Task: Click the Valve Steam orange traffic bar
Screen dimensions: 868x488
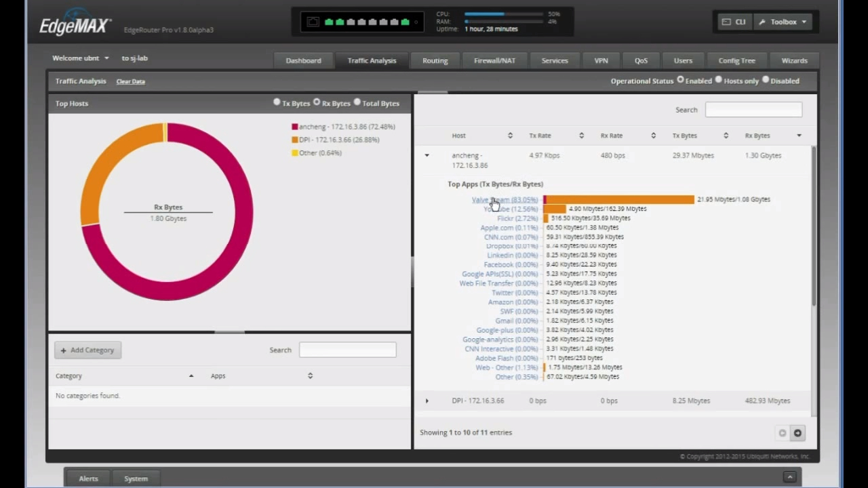Action: [x=620, y=200]
